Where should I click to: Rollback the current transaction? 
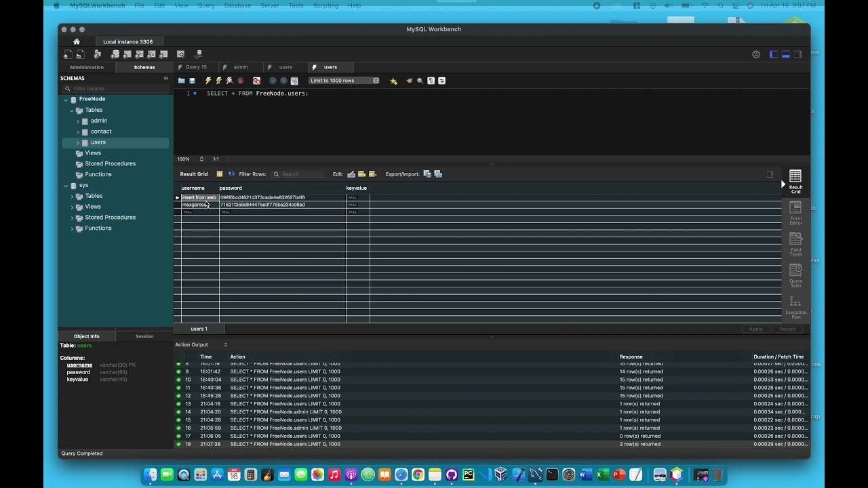pos(283,81)
